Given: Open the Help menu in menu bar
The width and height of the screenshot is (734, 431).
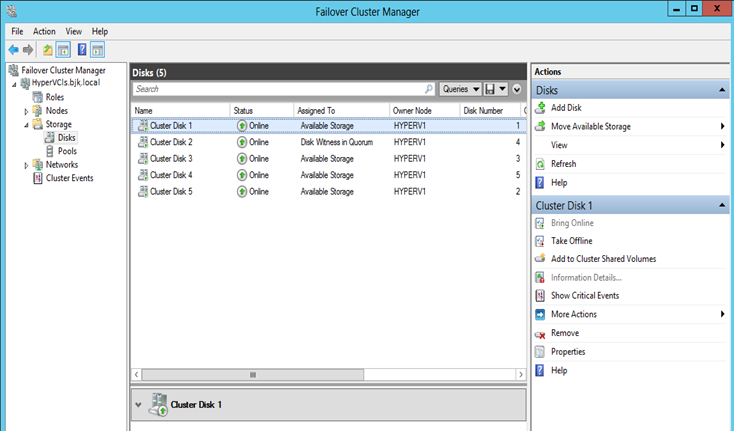Looking at the screenshot, I should tap(100, 31).
